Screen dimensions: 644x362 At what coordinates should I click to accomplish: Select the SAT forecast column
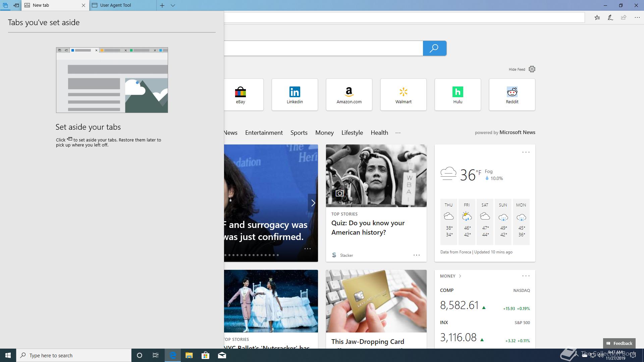[485, 222]
